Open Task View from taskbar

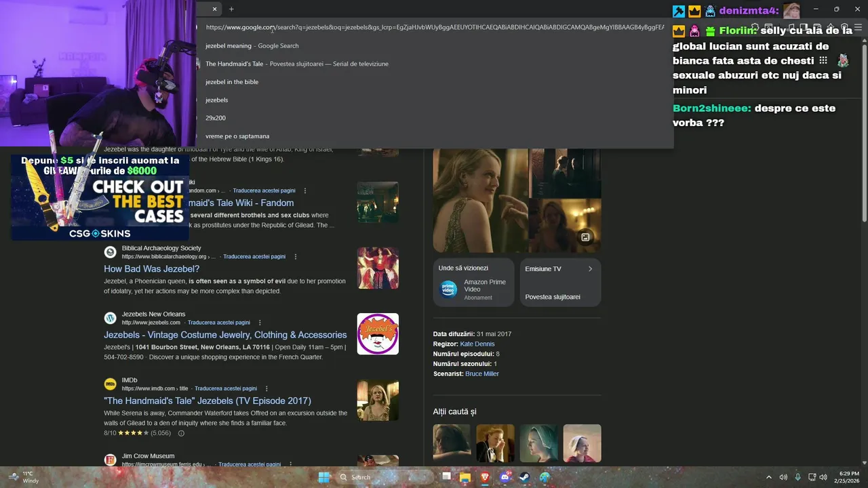(x=447, y=477)
